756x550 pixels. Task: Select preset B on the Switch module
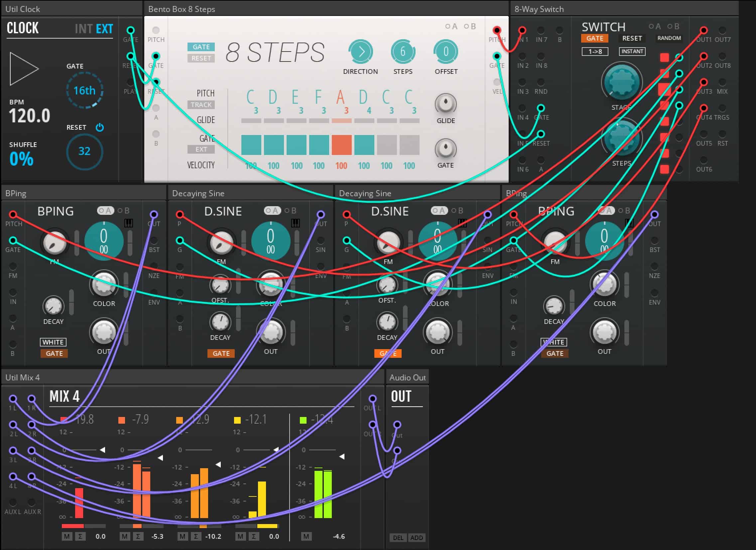674,26
